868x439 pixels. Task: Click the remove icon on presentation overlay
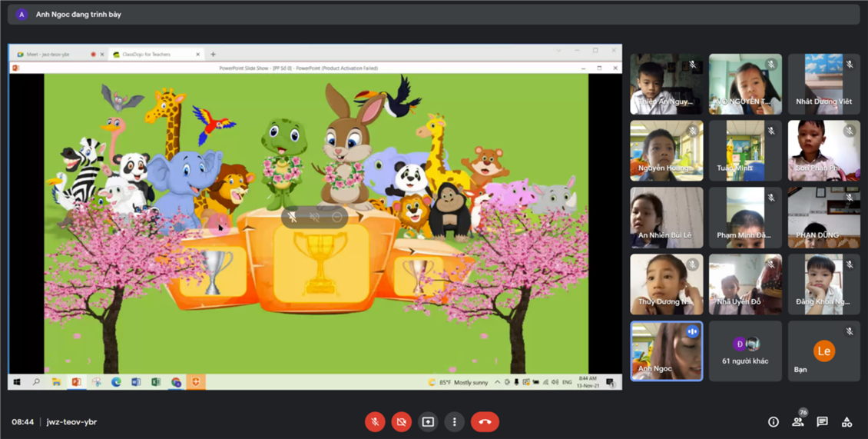pyautogui.click(x=336, y=218)
